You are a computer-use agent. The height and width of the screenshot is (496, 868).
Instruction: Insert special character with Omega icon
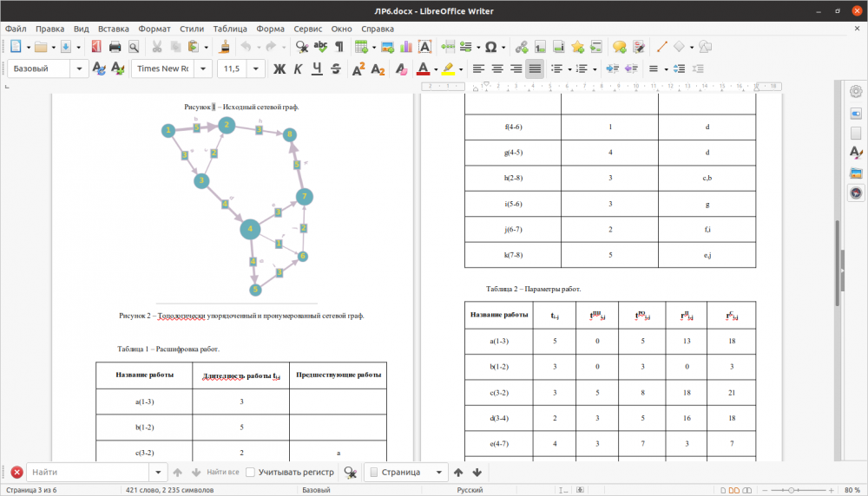[x=491, y=47]
